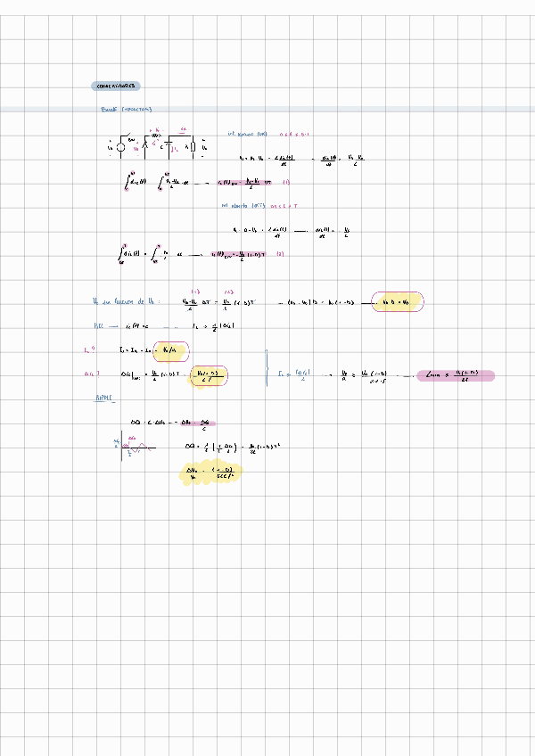Screen dimensions: 535x756
Task: Select the blue MCC label
Action: pyautogui.click(x=99, y=326)
